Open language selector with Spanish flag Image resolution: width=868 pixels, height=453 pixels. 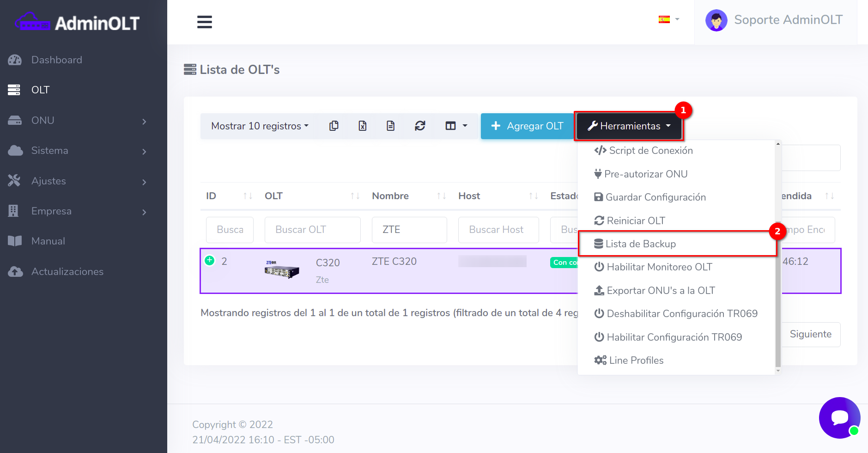[668, 19]
